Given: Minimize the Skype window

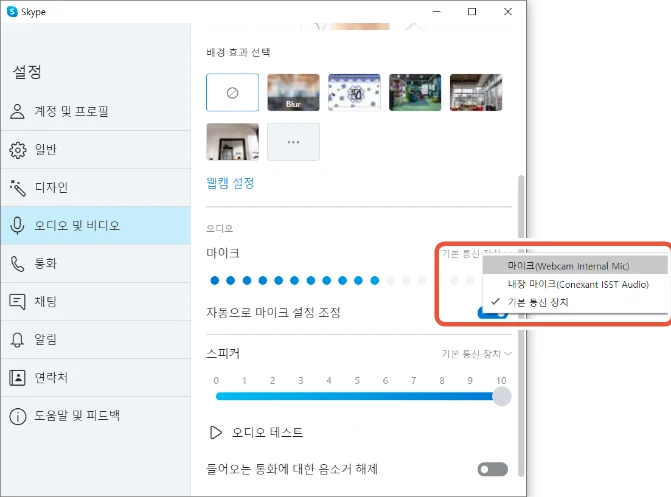Looking at the screenshot, I should tap(436, 12).
